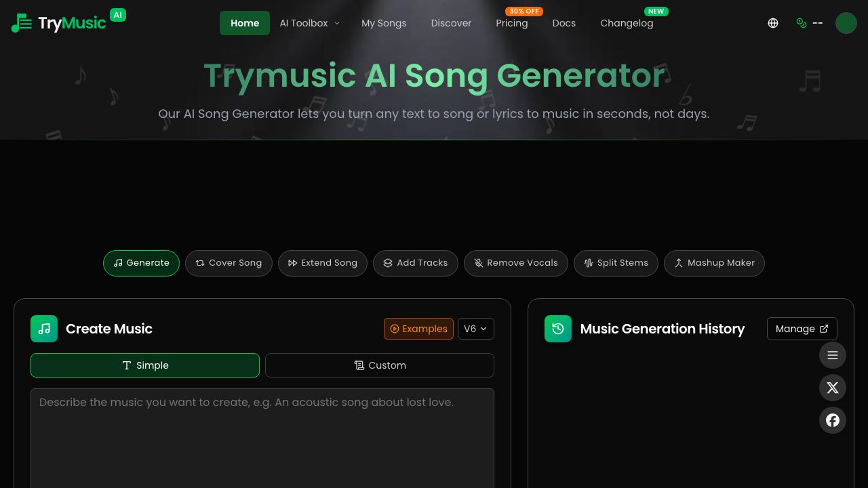Select the Mashup Maker tool
This screenshot has width=868, height=488.
click(x=714, y=263)
